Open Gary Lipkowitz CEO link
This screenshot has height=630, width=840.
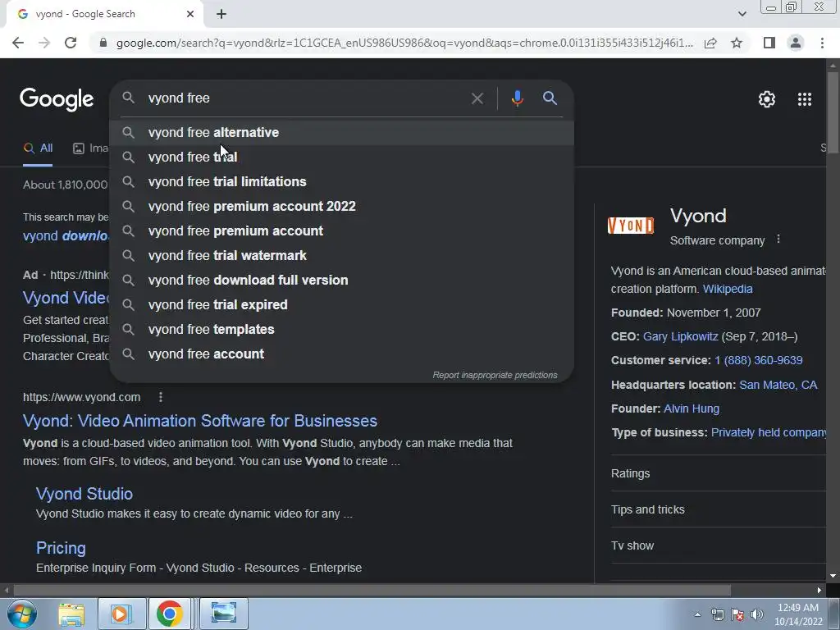tap(680, 336)
